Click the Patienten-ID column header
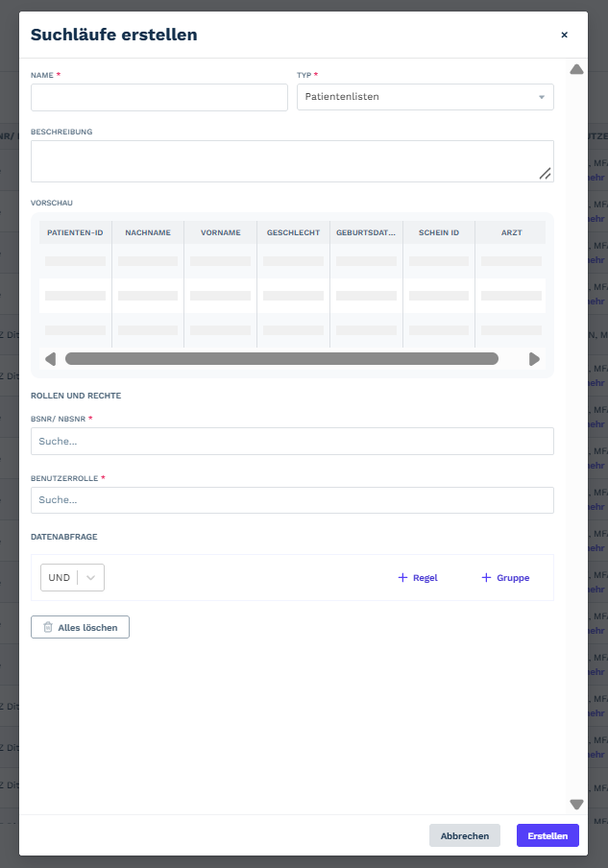This screenshot has height=868, width=608. [75, 232]
